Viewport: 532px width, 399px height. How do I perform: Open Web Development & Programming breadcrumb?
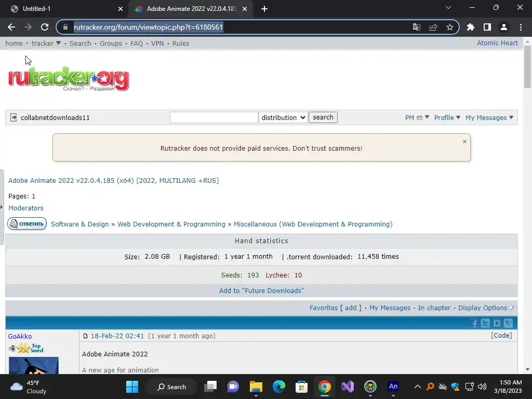click(x=171, y=224)
